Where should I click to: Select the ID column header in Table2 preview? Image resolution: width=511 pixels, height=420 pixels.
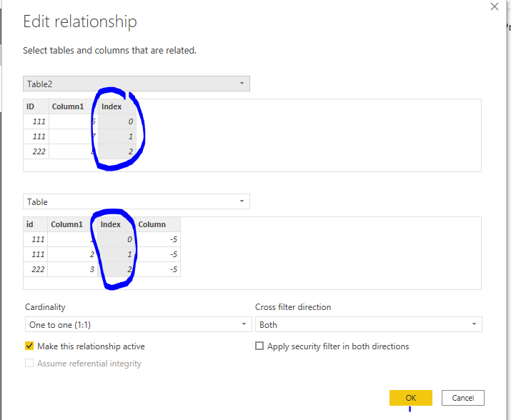[x=36, y=106]
